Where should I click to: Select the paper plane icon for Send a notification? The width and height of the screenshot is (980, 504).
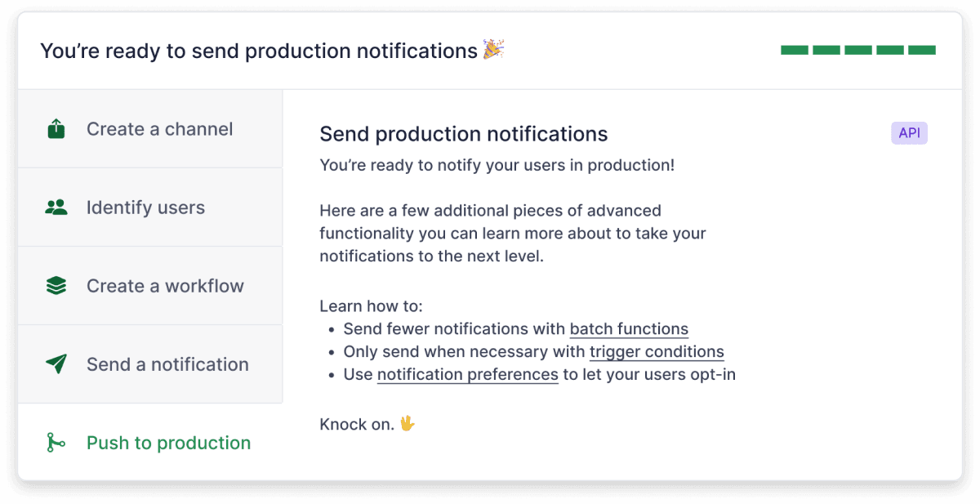tap(56, 364)
